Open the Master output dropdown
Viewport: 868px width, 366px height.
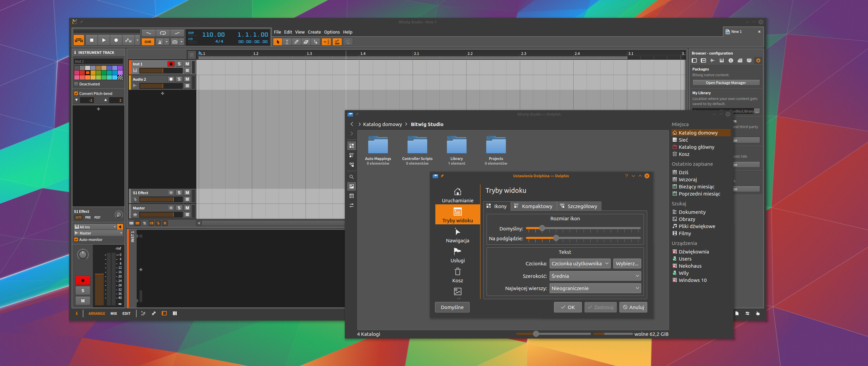pos(98,233)
